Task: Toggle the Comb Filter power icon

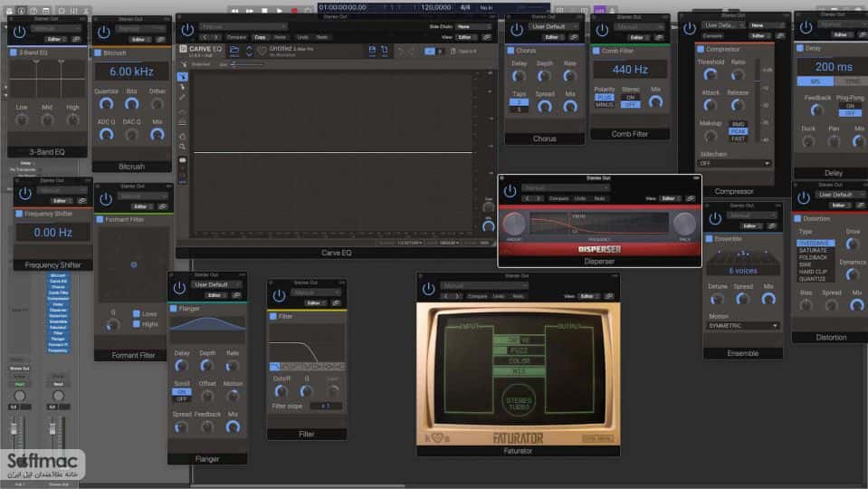Action: 602,30
